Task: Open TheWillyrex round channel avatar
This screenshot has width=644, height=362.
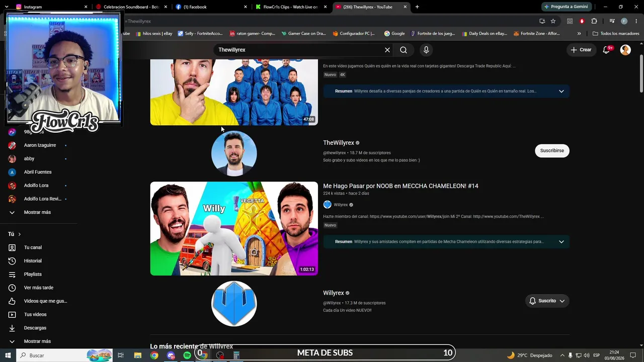Action: coord(234,153)
